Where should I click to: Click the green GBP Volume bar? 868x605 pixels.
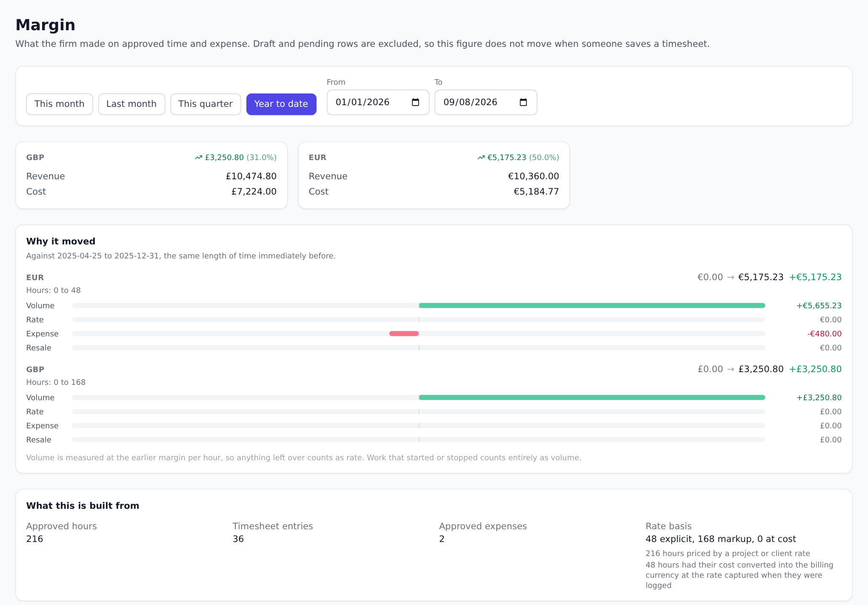point(592,397)
